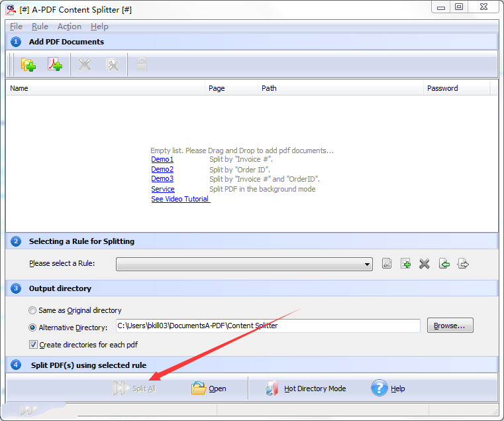This screenshot has width=504, height=421.
Task: Close the A-PDF Content Splitter window
Action: (483, 7)
